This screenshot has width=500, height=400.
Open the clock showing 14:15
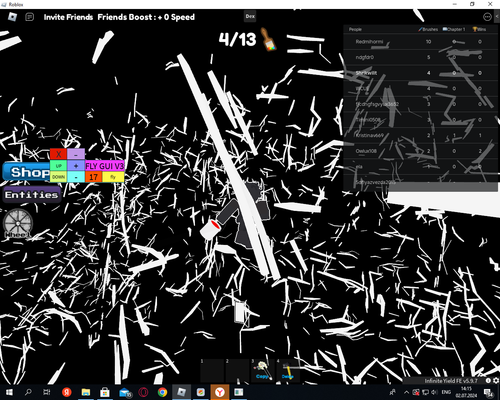point(466,392)
